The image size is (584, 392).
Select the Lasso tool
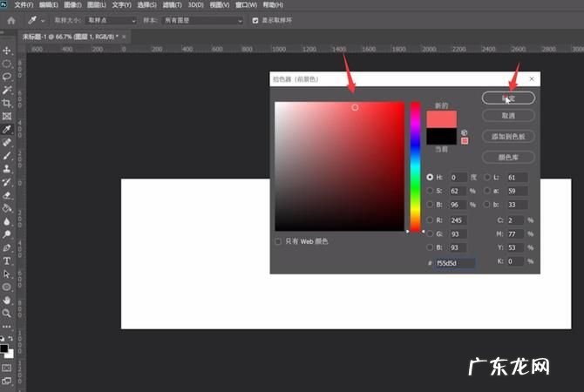pyautogui.click(x=7, y=77)
